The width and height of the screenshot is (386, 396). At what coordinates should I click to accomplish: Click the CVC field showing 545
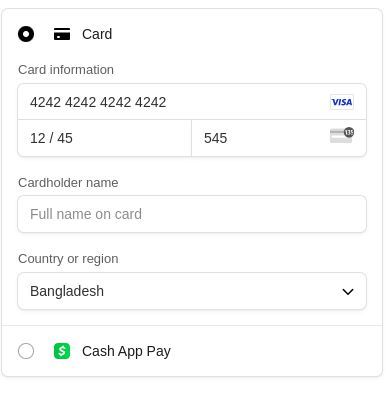(x=279, y=138)
